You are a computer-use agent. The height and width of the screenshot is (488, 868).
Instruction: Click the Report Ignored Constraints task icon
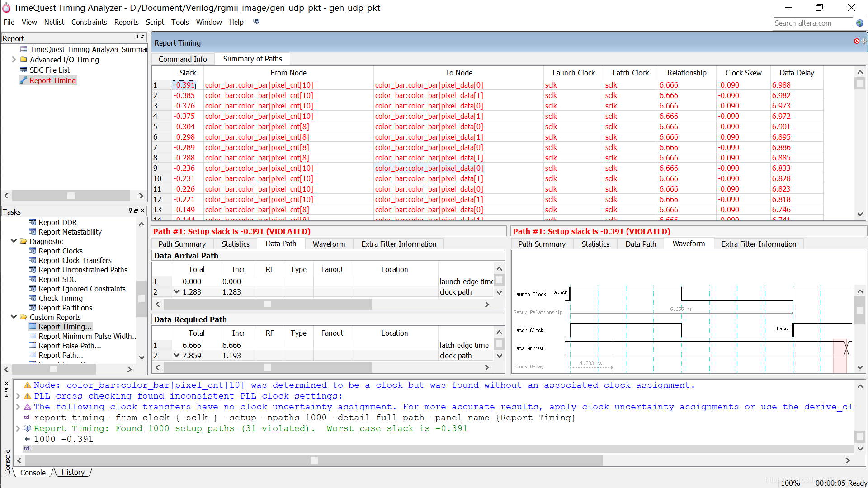pyautogui.click(x=33, y=289)
